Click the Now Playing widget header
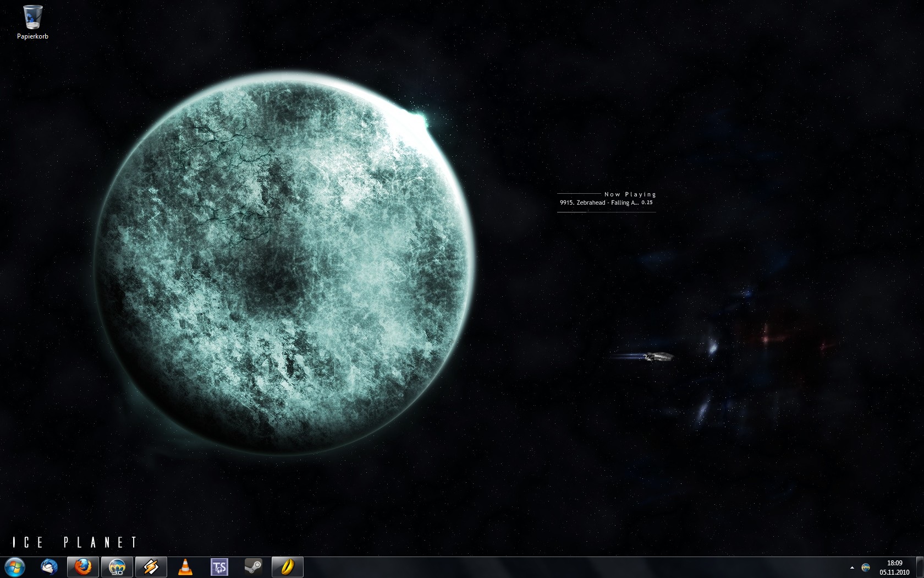 click(630, 194)
